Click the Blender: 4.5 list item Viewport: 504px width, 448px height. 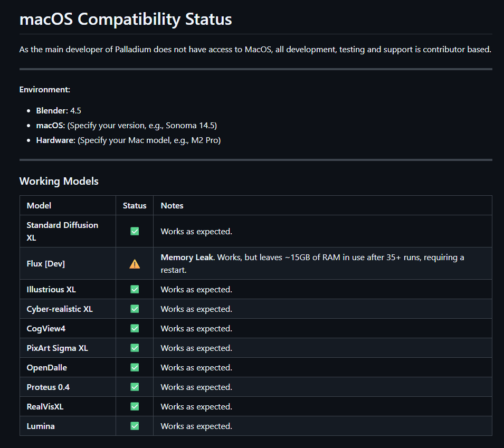[59, 111]
